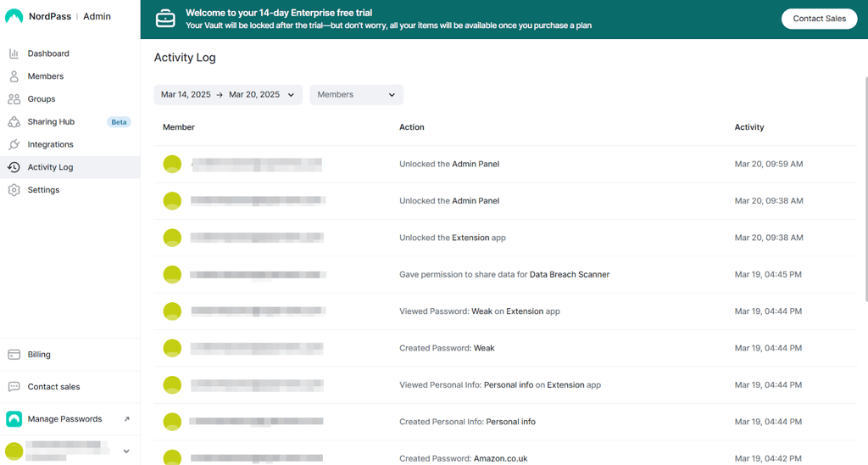Click the Dashboard chart icon
868x465 pixels.
click(x=14, y=53)
